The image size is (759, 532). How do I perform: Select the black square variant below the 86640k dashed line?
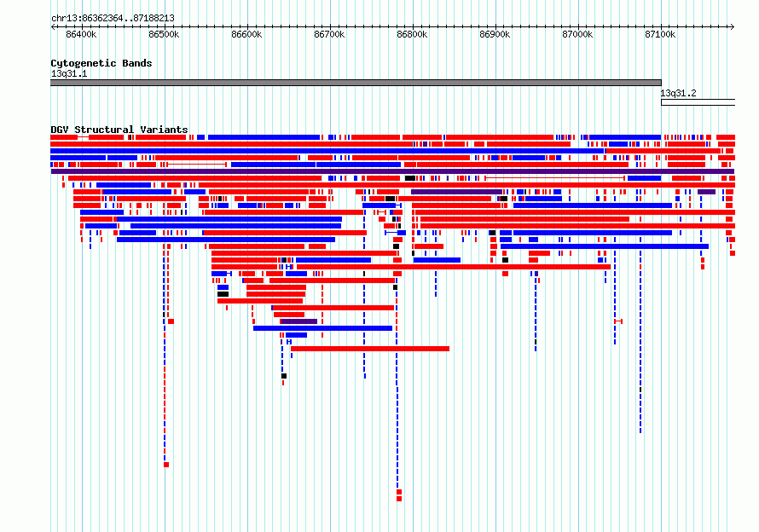point(284,376)
